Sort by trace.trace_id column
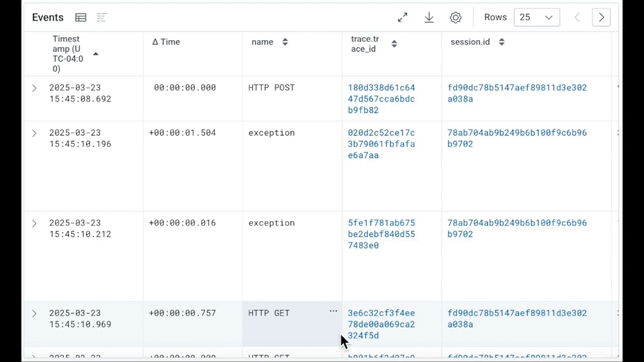Viewport: 644px width, 362px height. pyautogui.click(x=394, y=44)
